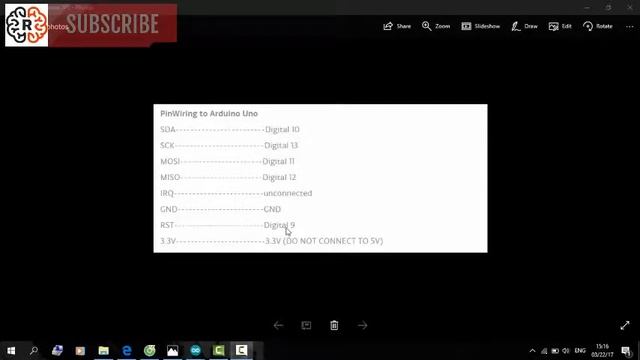Select the Zoom magnifier tool
640x360 pixels.
click(x=436, y=26)
